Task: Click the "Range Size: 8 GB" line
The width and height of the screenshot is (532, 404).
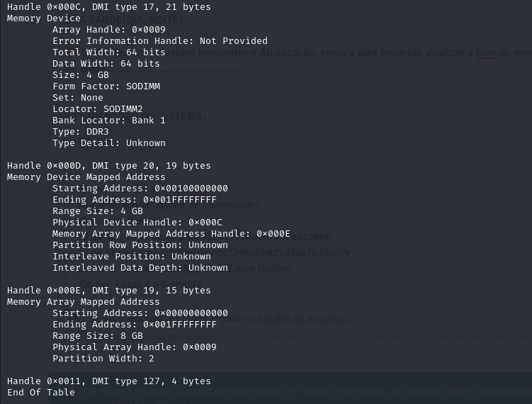Action: point(98,336)
